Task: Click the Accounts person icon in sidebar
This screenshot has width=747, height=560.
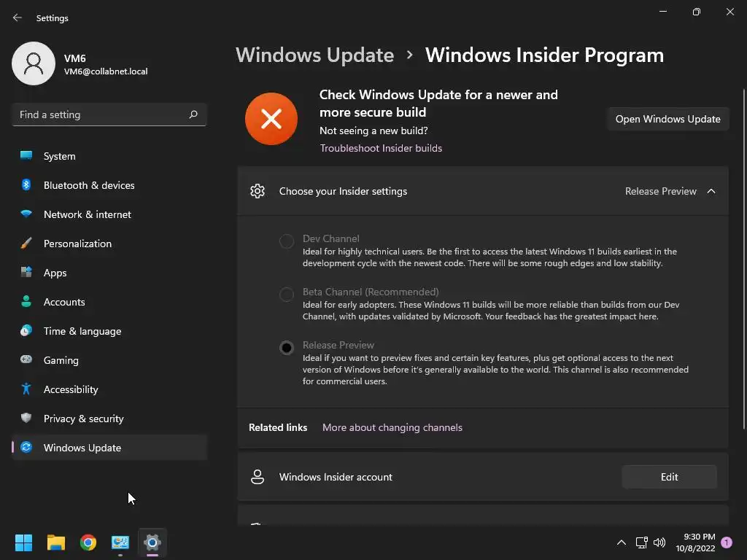Action: pyautogui.click(x=26, y=301)
